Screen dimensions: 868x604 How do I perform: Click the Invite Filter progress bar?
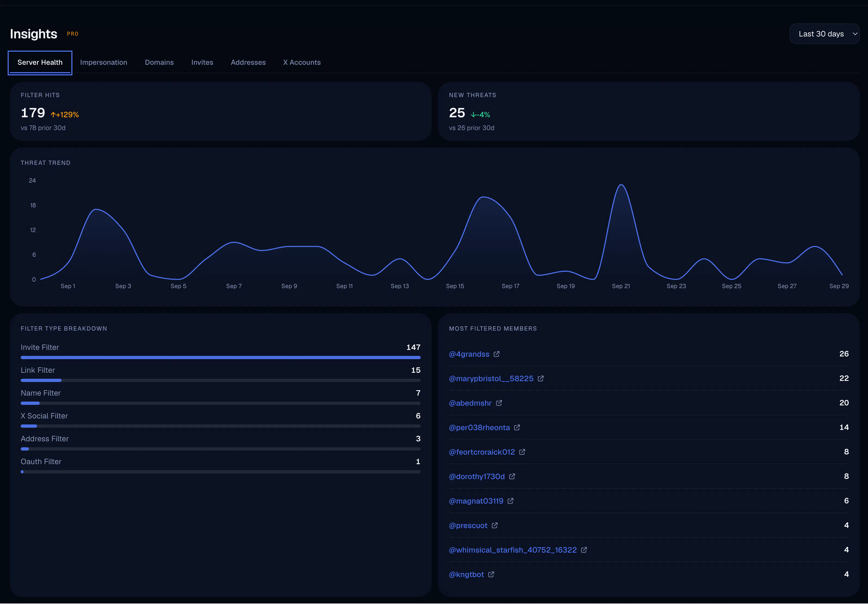(x=220, y=357)
